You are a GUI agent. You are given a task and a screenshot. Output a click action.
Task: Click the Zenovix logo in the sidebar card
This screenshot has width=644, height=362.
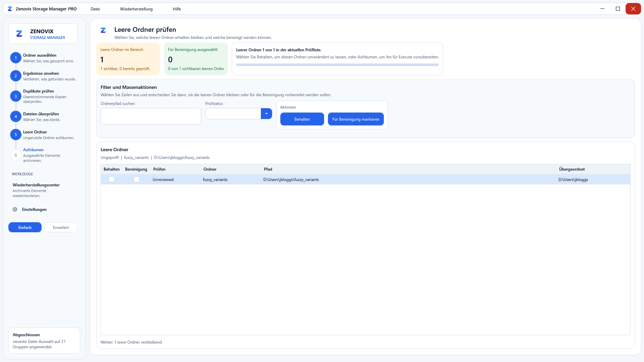19,34
